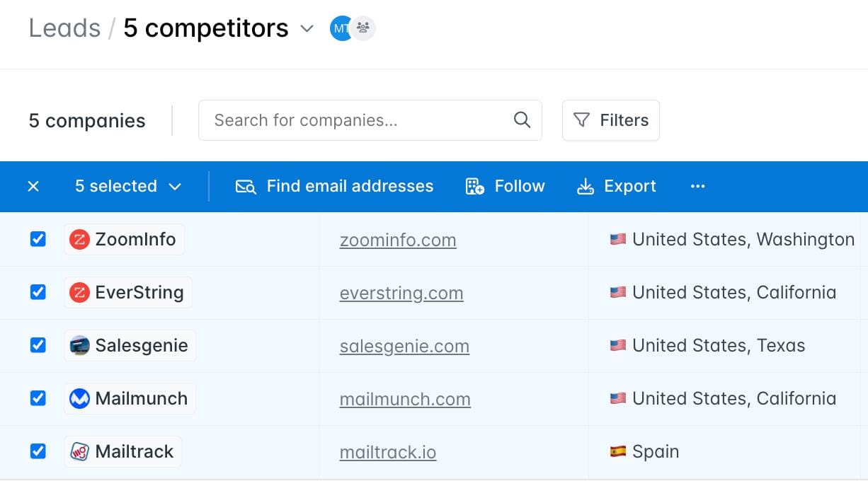
Task: Click the MT user avatar
Action: point(341,28)
